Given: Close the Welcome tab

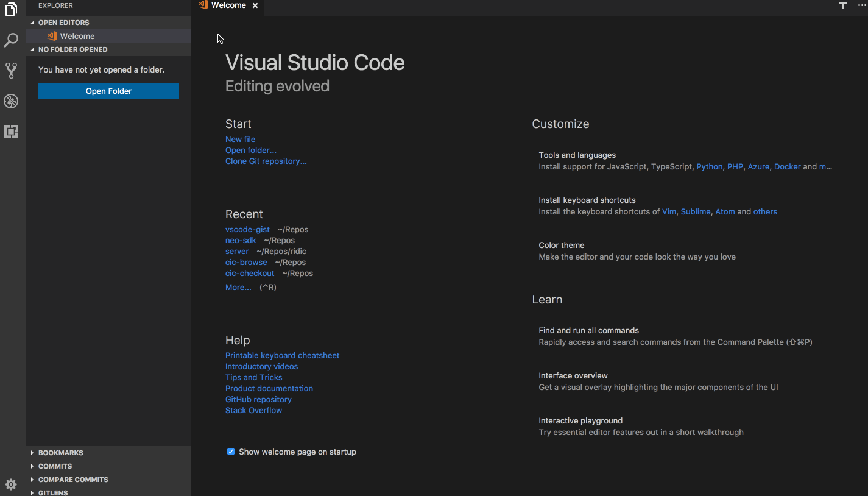Looking at the screenshot, I should coord(255,5).
